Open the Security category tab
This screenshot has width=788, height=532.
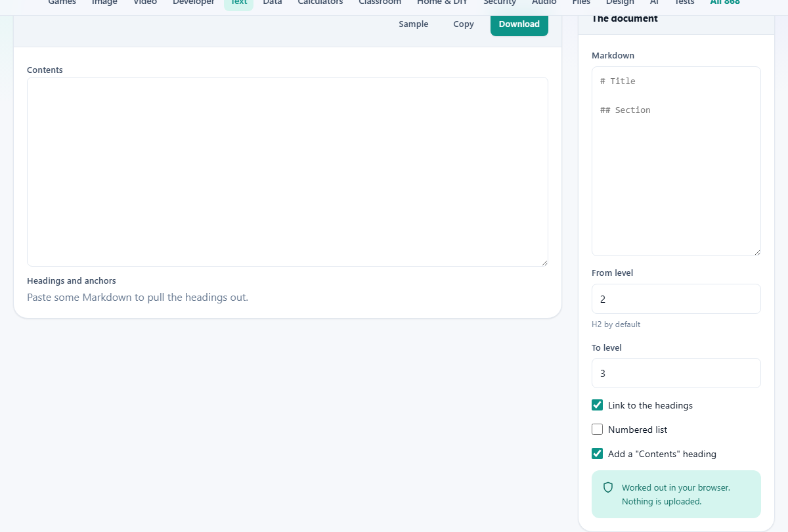tap(500, 3)
